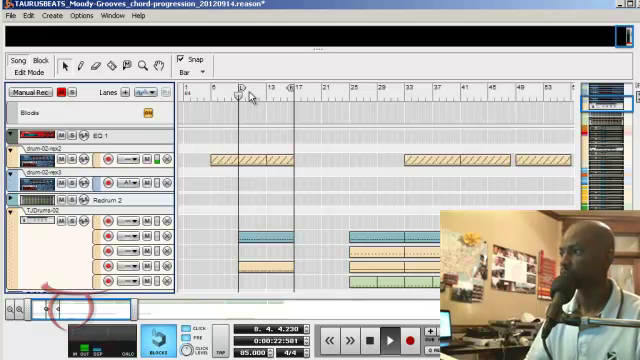Select the Eraser tool

click(x=96, y=66)
